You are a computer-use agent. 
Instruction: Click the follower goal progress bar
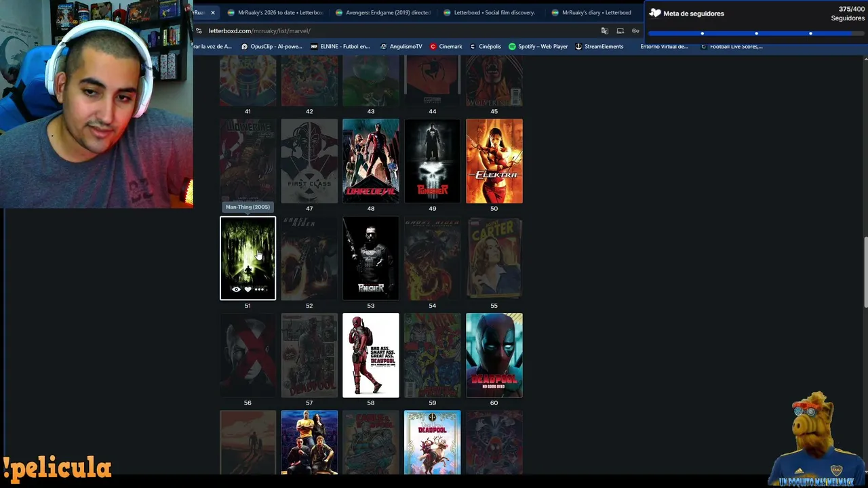point(756,33)
